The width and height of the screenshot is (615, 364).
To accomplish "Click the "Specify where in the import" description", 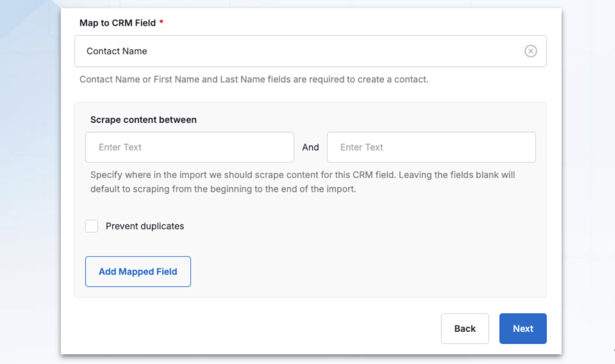I will point(302,182).
